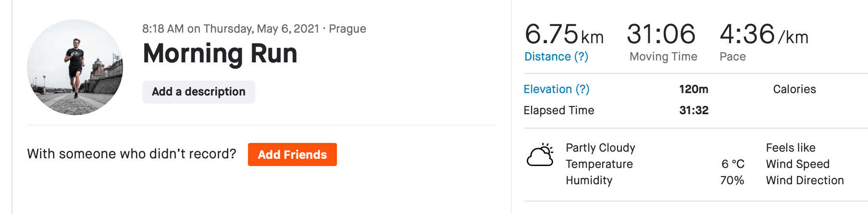Screen dimensions: 868x214
Task: Click the 120m elevation value
Action: coord(694,89)
